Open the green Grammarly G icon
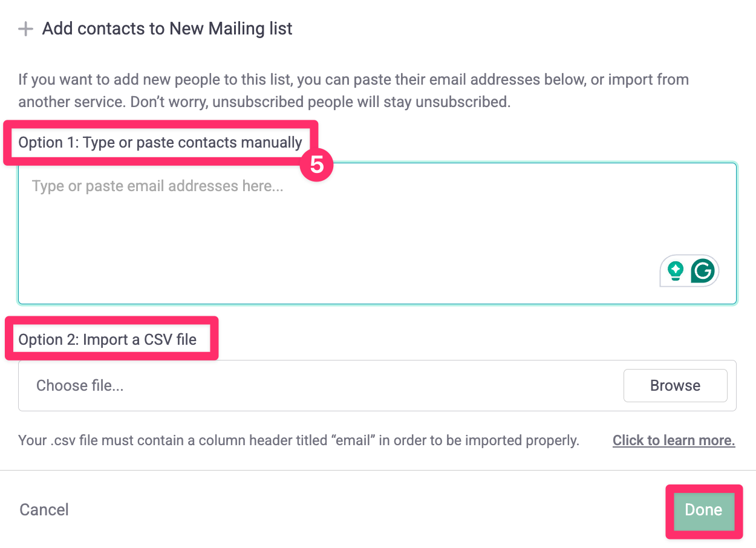Viewport: 756px width, 548px height. (703, 270)
